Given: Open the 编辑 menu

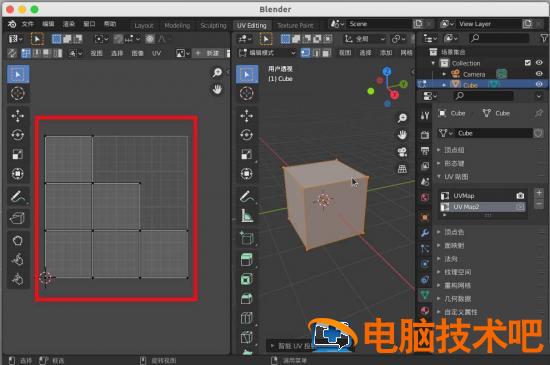Looking at the screenshot, I should [x=48, y=24].
